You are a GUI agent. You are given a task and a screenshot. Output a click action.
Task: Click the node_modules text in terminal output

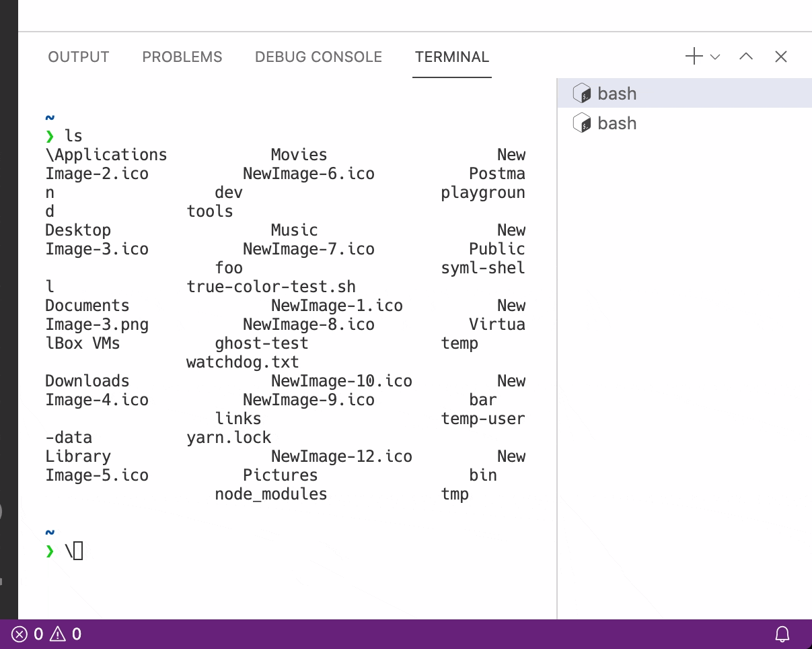[x=270, y=493]
